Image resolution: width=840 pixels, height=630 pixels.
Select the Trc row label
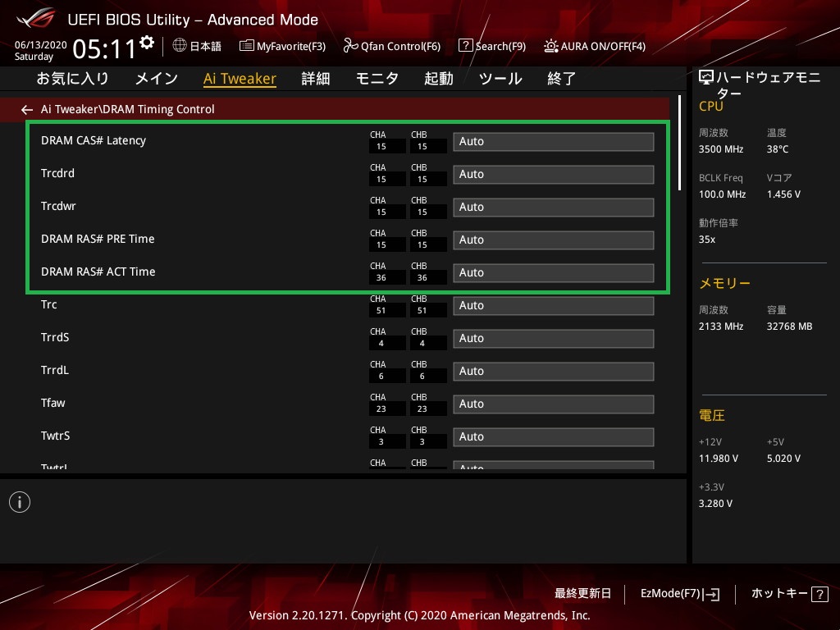point(48,304)
